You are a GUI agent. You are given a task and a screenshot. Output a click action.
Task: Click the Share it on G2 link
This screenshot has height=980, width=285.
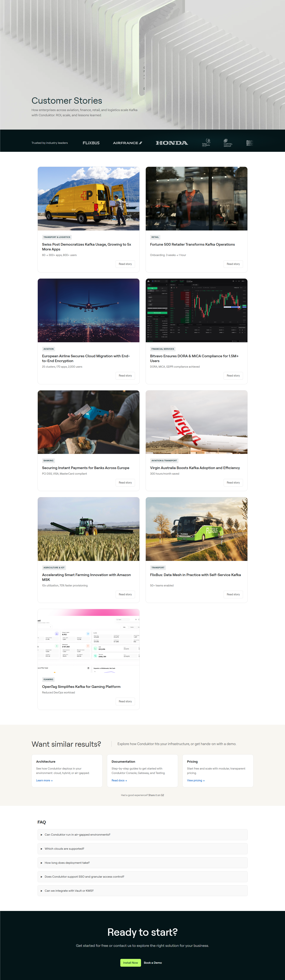tap(156, 795)
